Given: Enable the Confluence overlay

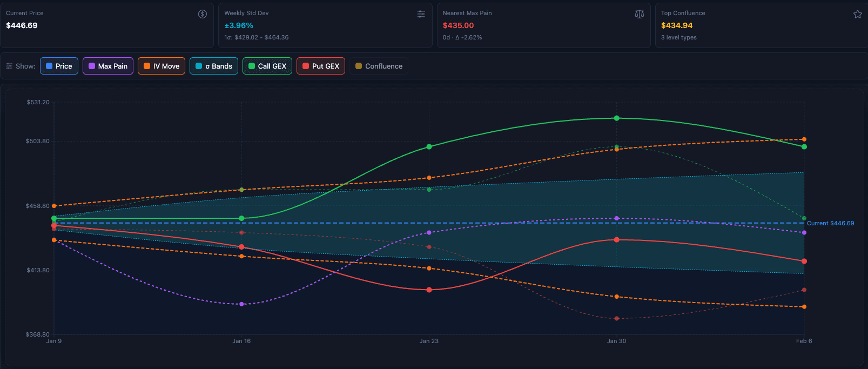Looking at the screenshot, I should [x=379, y=66].
